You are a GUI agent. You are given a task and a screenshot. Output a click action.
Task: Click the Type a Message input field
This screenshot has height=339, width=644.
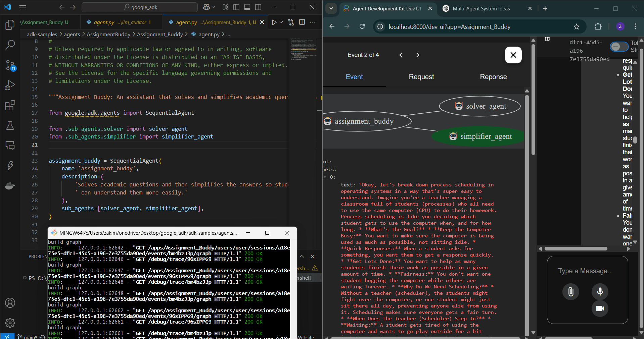pyautogui.click(x=584, y=271)
